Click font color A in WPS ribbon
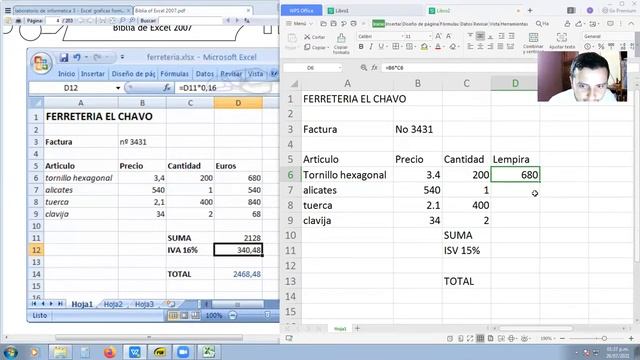Screen dimensions: 640x360 (438, 47)
